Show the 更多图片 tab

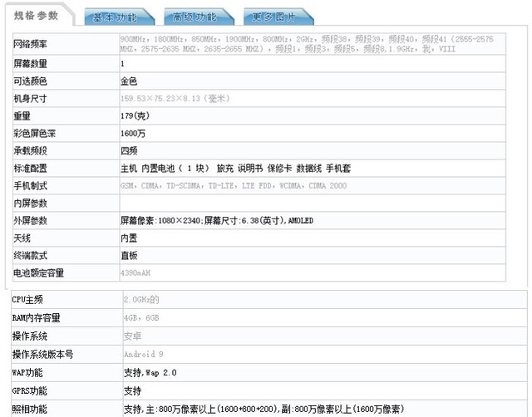278,17
